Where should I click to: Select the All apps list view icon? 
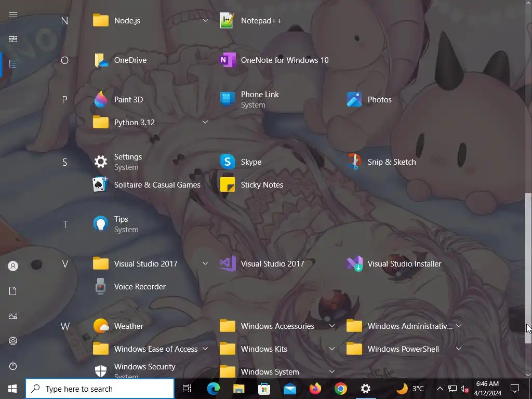(x=13, y=64)
